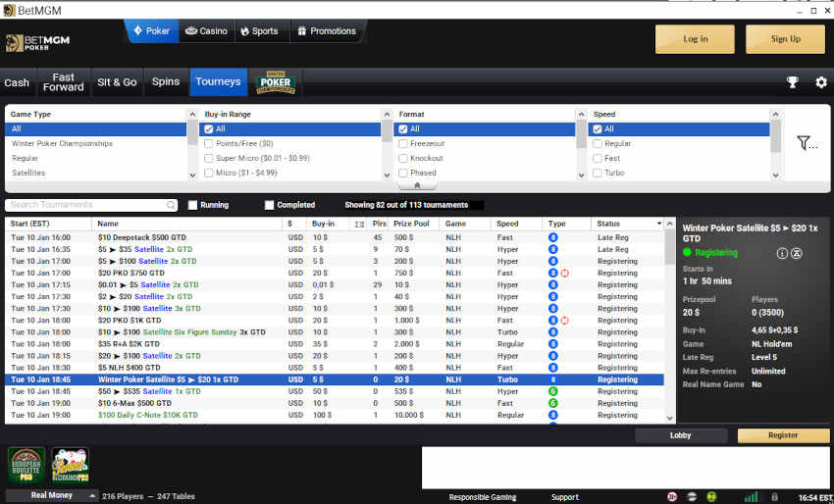This screenshot has width=834, height=504.
Task: Click the search magnifier icon in tournament search
Action: coord(171,205)
